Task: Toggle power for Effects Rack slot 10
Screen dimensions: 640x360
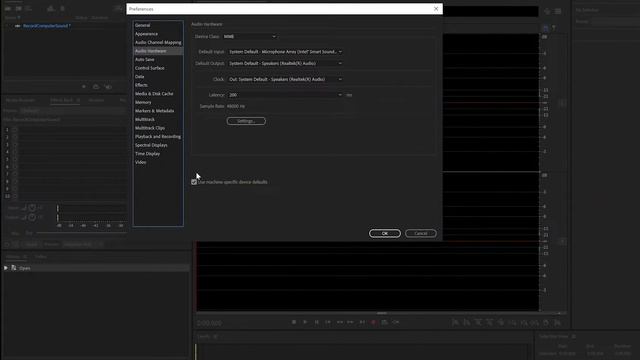Action: point(15,196)
